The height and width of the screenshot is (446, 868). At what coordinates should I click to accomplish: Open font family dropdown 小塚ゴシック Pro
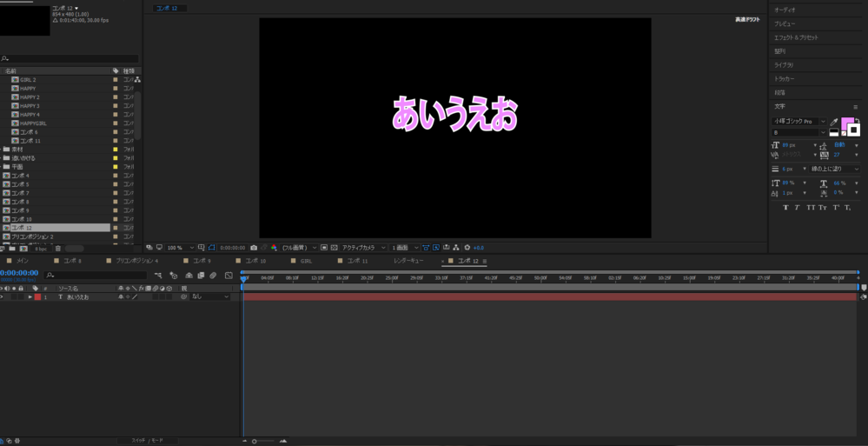pos(799,122)
